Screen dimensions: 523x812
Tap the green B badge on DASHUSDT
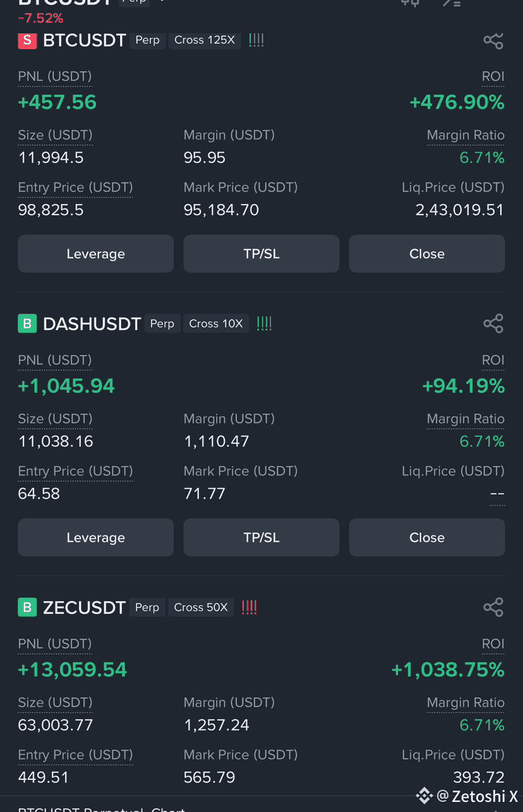[27, 324]
